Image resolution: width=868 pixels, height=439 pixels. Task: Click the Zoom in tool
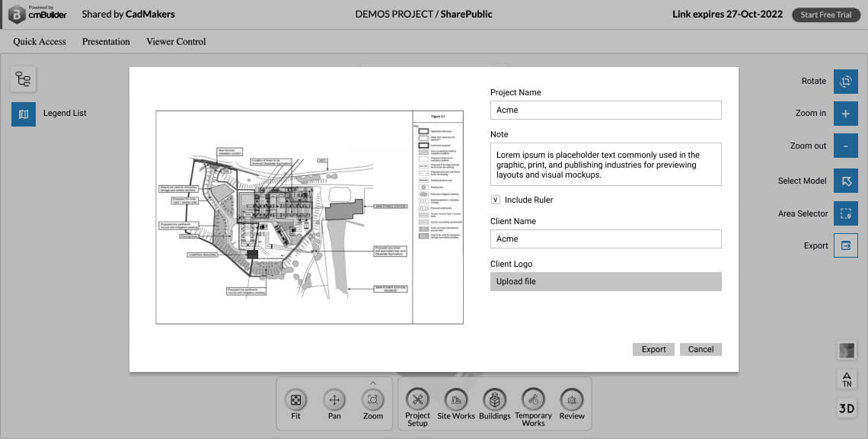coord(845,113)
